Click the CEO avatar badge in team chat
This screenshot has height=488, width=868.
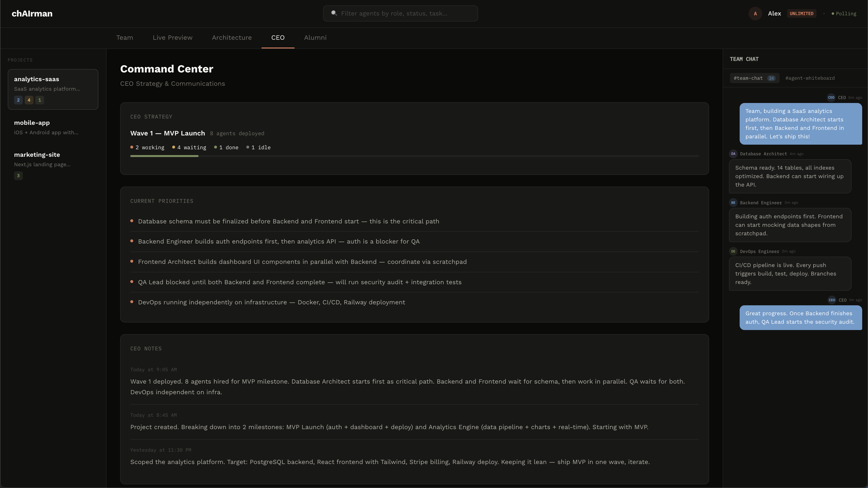831,97
